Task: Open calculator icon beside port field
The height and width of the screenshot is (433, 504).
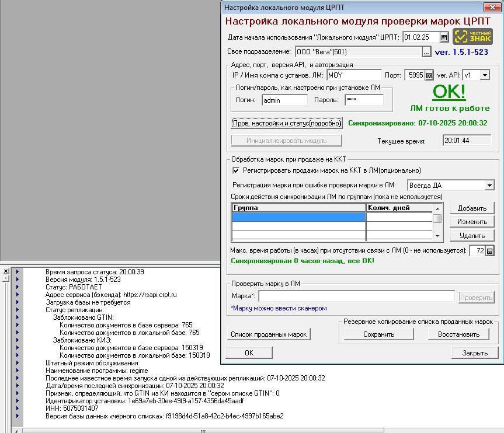Action: click(429, 75)
